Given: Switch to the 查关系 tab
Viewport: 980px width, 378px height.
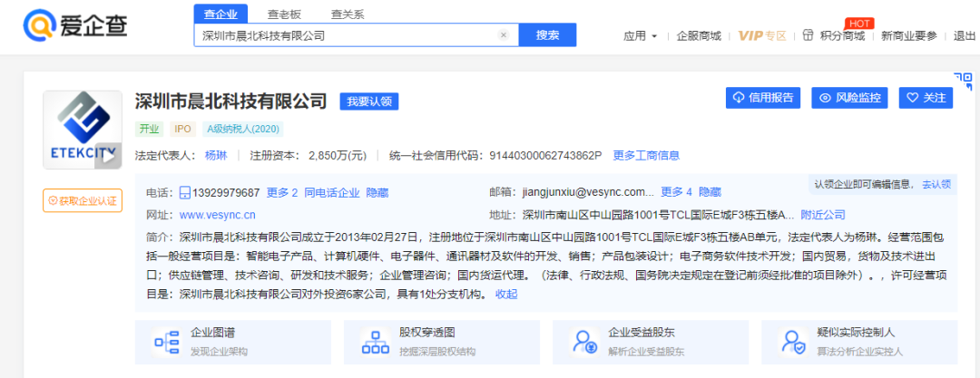Looking at the screenshot, I should 348,15.
